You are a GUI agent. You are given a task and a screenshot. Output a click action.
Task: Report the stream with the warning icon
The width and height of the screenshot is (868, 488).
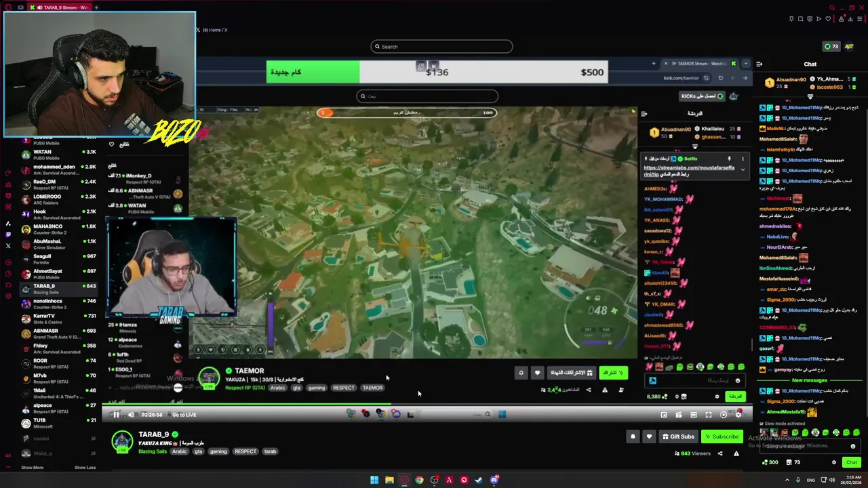736,453
